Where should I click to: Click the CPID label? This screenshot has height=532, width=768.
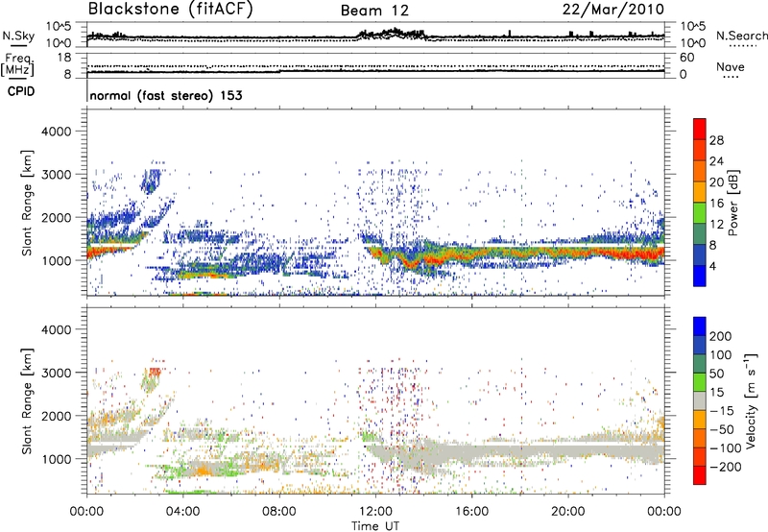click(x=21, y=91)
